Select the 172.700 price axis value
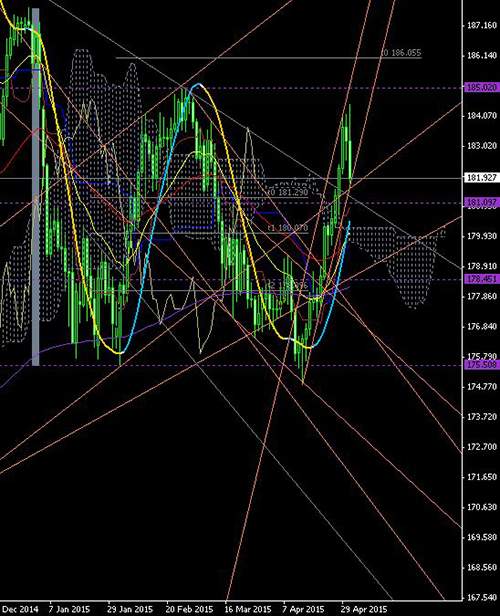 [x=482, y=447]
